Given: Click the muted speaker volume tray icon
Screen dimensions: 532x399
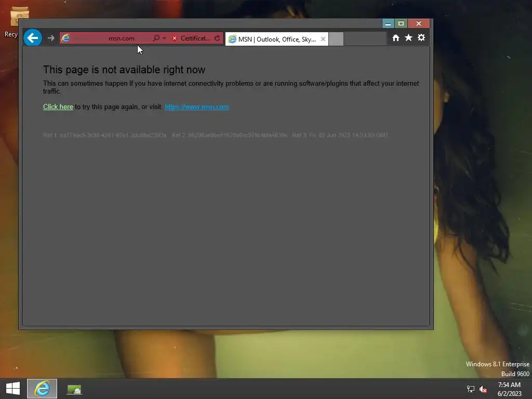Looking at the screenshot, I should point(483,389).
